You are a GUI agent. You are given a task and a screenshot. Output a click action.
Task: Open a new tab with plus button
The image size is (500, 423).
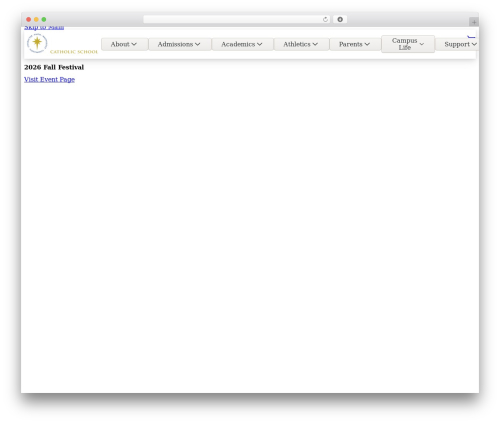[x=474, y=22]
